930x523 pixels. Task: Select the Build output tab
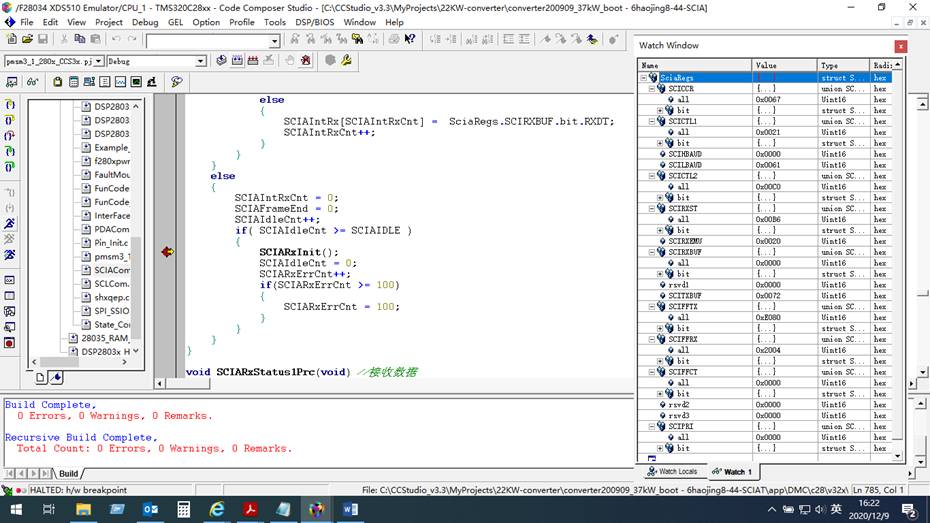coord(68,473)
